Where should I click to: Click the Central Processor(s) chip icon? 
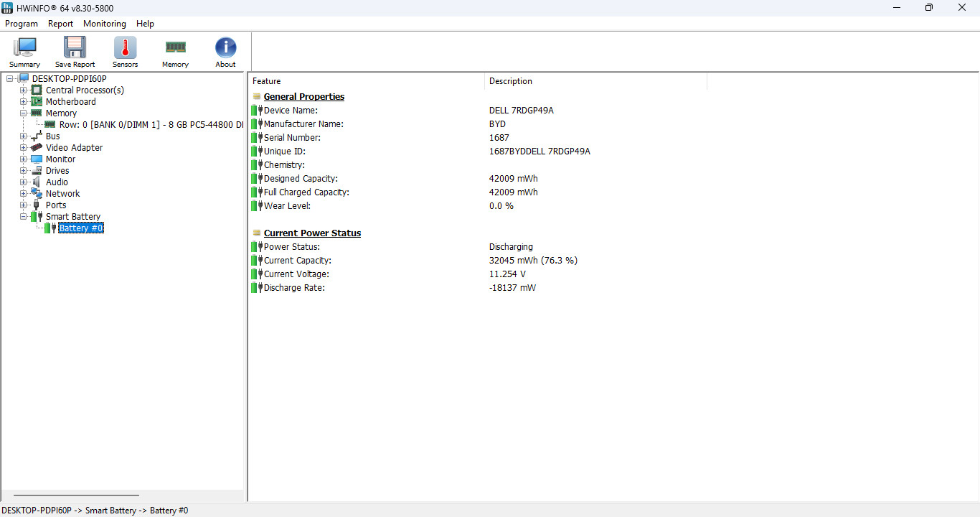[x=37, y=90]
